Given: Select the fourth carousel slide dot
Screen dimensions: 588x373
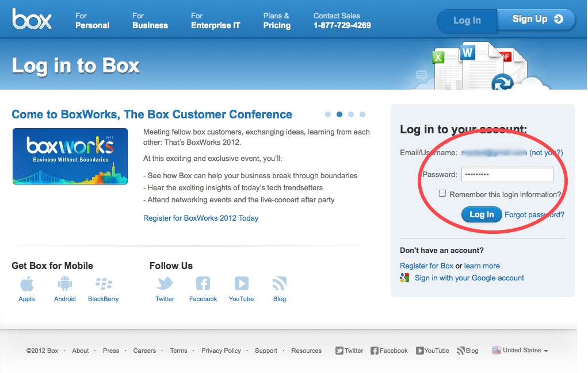Looking at the screenshot, I should (362, 114).
